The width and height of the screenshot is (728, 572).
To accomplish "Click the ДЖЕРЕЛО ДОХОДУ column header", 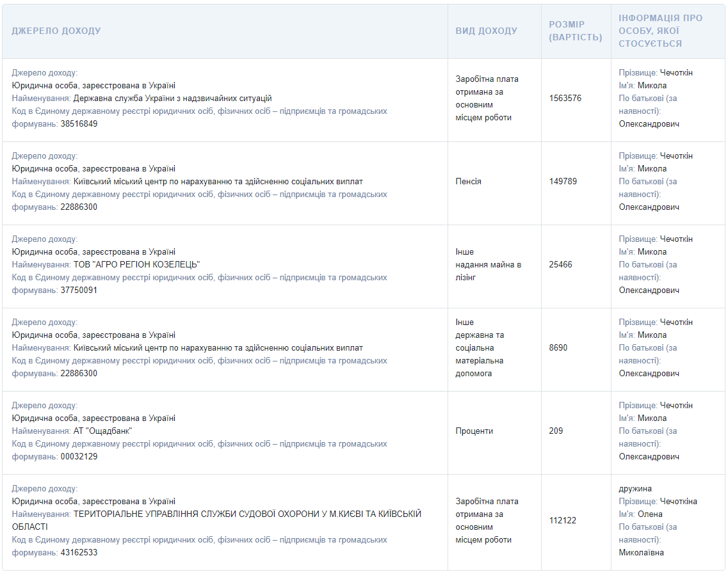I will 56,31.
